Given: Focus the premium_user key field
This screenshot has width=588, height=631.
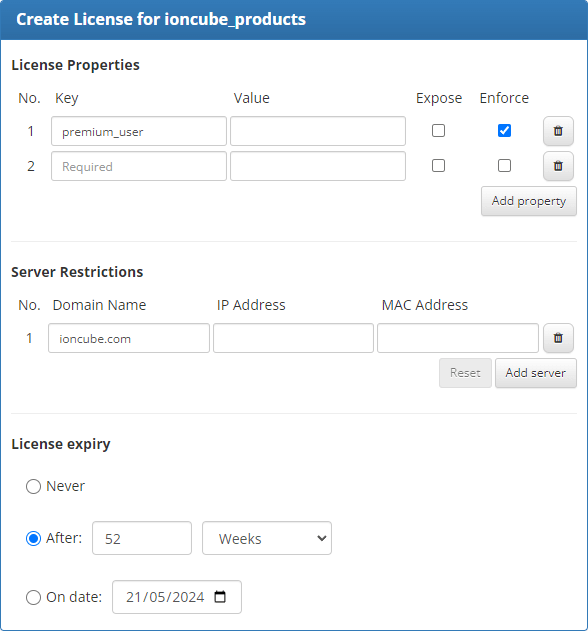Looking at the screenshot, I should (139, 131).
